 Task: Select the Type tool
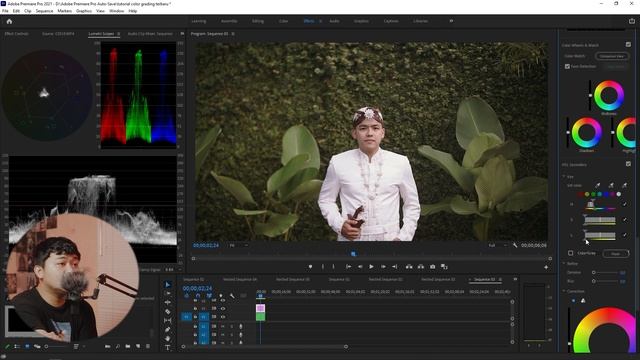(168, 347)
